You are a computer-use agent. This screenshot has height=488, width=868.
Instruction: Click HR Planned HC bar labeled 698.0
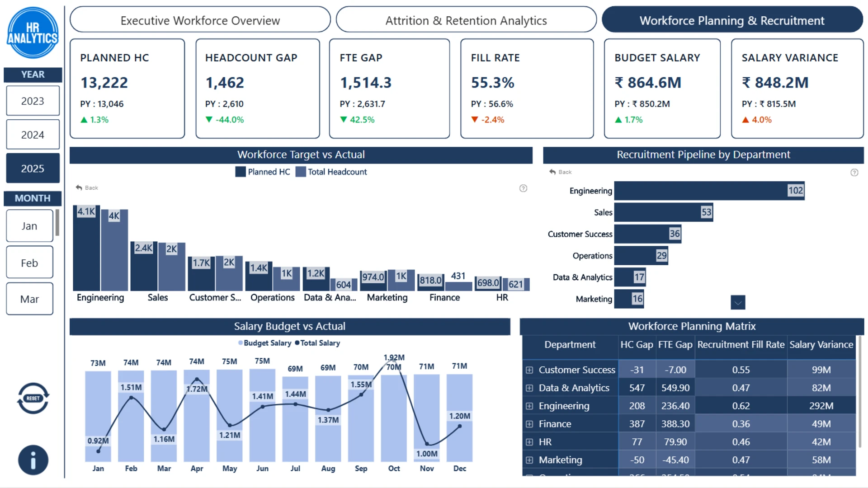coord(488,283)
